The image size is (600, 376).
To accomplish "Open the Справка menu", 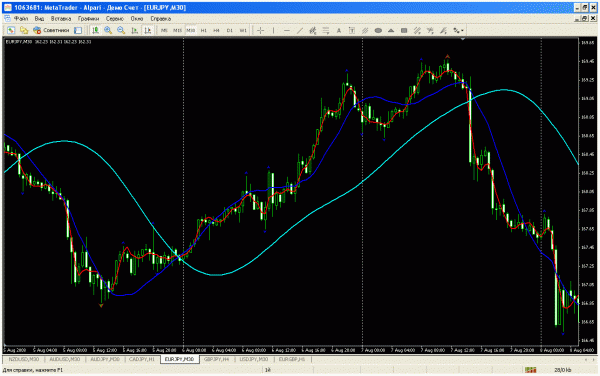I will [x=160, y=18].
